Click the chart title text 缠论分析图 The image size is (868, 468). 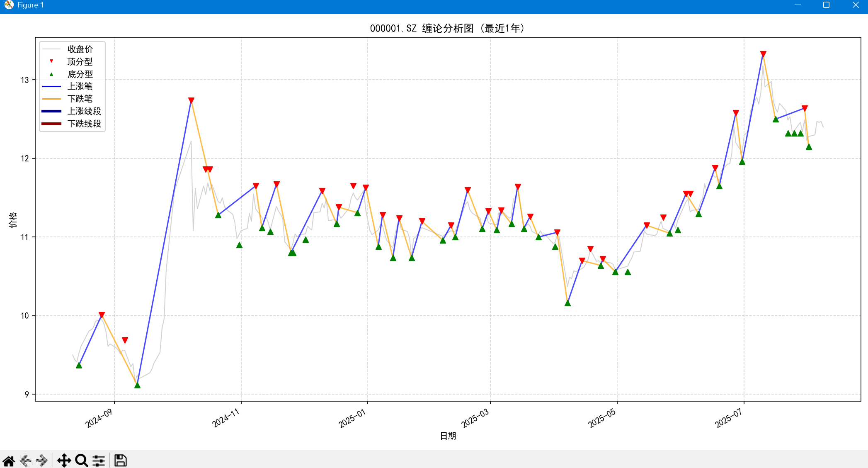click(x=447, y=28)
